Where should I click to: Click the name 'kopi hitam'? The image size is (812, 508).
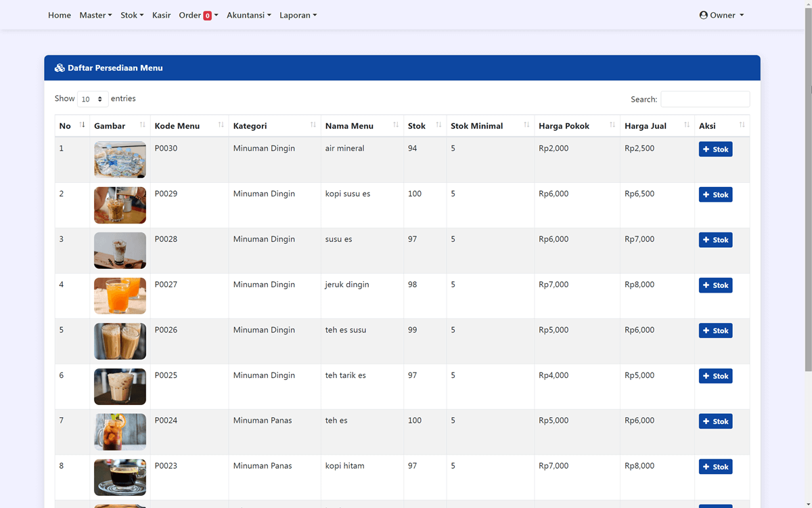[344, 466]
